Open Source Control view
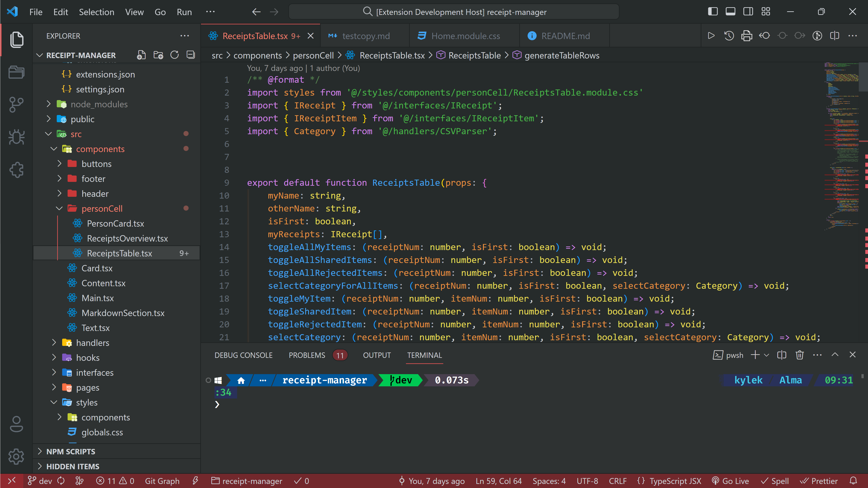 [x=17, y=105]
